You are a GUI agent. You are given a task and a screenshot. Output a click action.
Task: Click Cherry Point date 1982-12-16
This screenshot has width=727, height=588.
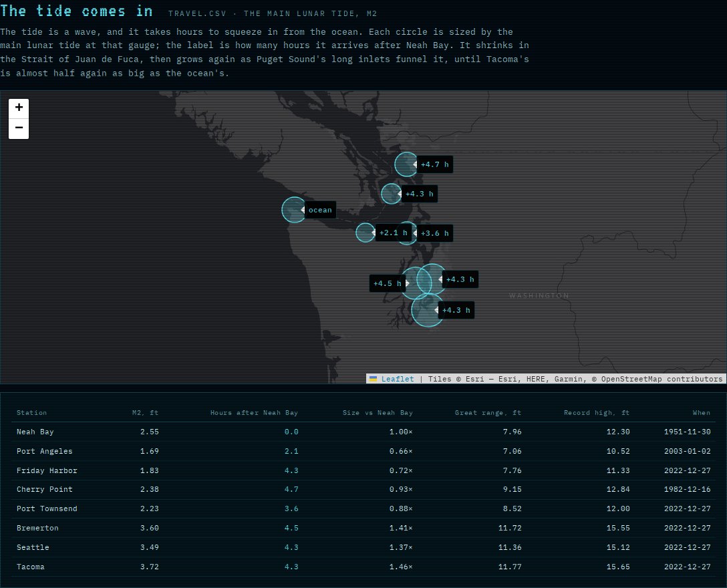[x=687, y=489]
